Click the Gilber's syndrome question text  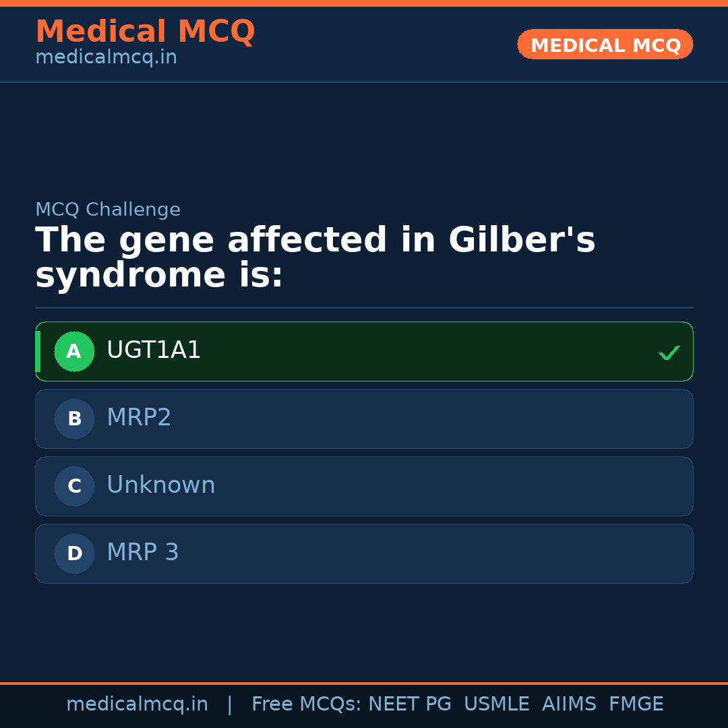tap(315, 258)
